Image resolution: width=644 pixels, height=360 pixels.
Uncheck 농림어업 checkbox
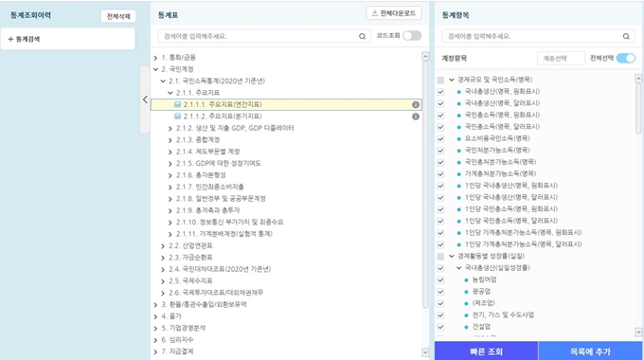440,280
